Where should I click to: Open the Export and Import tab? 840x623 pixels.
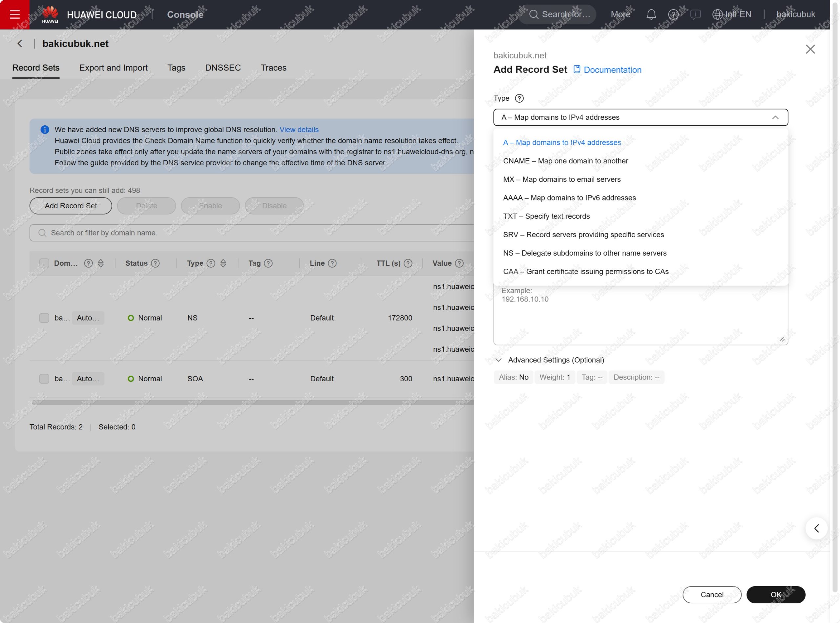coord(113,68)
